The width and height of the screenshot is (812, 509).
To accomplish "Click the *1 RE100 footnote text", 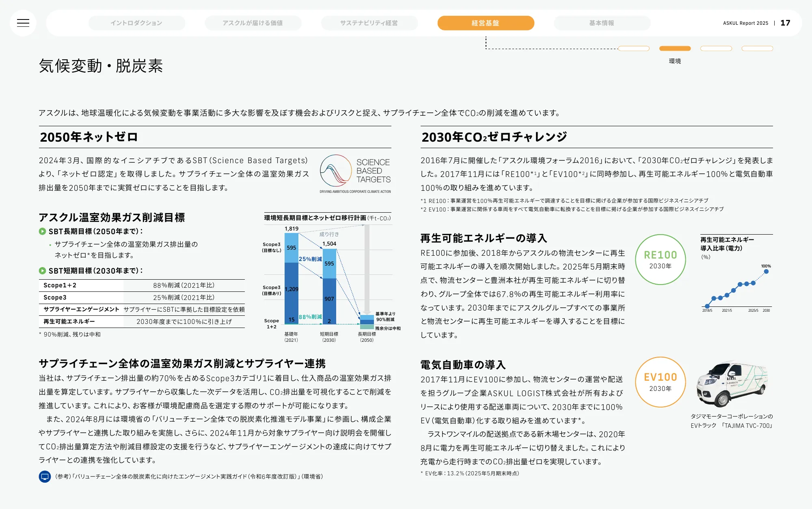I will click(x=564, y=201).
